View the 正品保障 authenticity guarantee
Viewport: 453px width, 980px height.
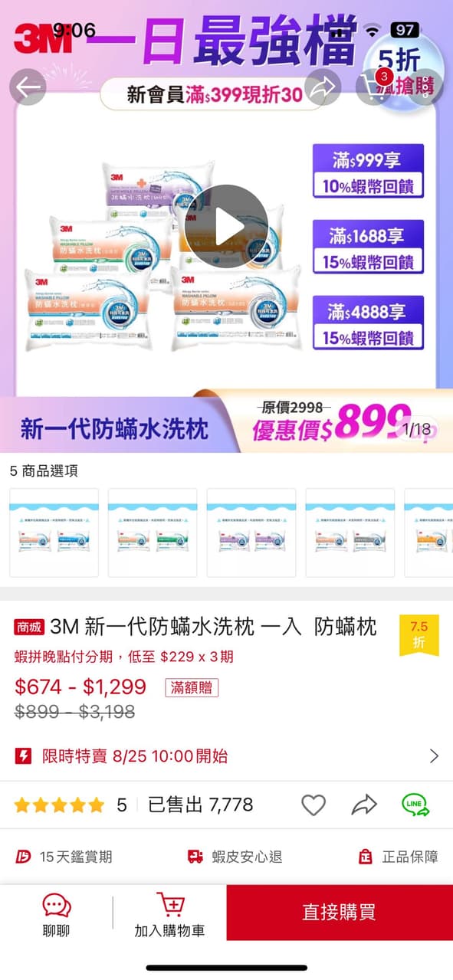coord(398,857)
